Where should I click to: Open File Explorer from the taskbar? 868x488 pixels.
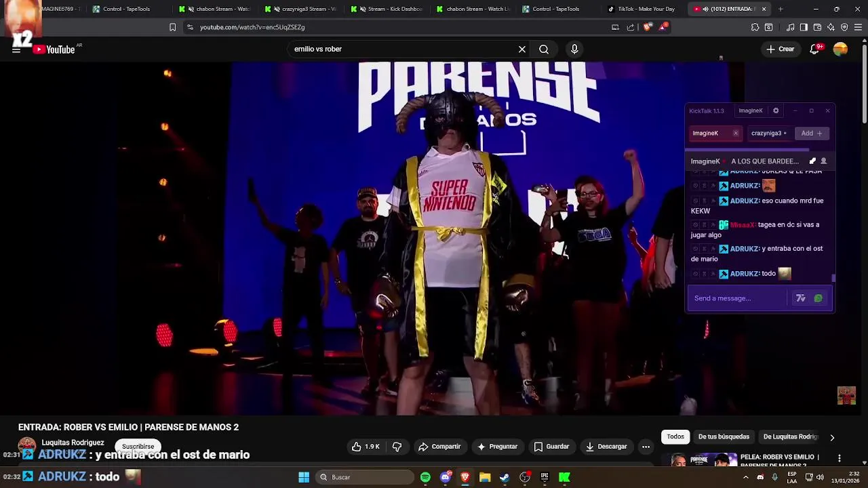pyautogui.click(x=485, y=477)
